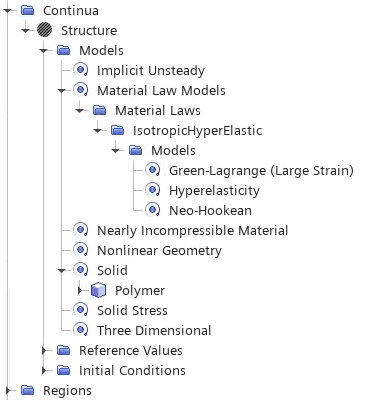The image size is (380, 400).
Task: Select the Nearly Incompressible Material item
Action: (193, 230)
